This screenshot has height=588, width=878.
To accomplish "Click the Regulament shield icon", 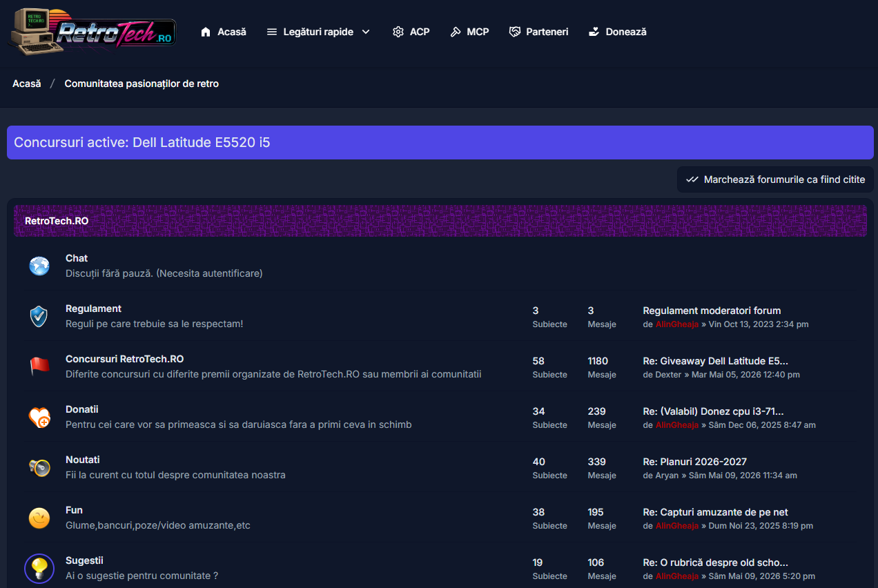I will coord(39,316).
